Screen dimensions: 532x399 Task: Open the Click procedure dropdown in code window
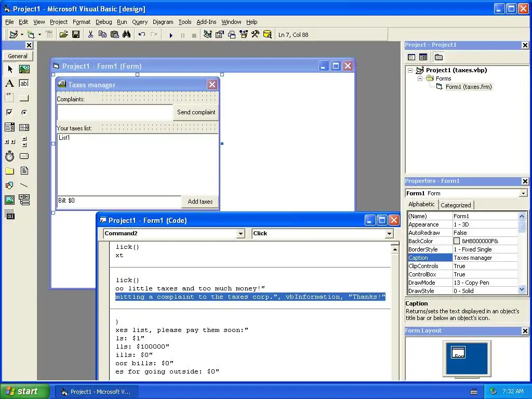389,233
